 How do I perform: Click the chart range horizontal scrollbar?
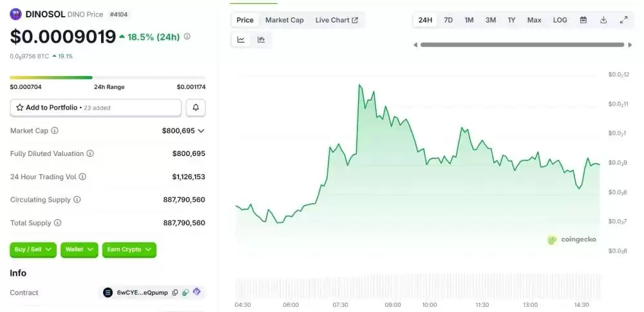tap(522, 44)
